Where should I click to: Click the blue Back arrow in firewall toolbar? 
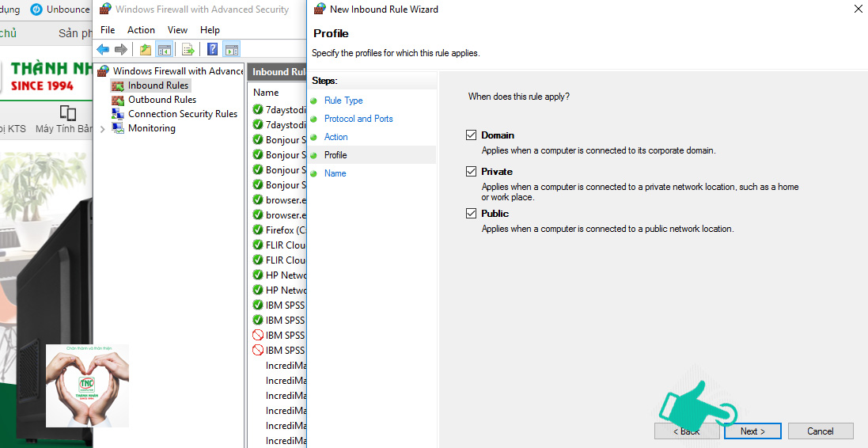(x=103, y=49)
